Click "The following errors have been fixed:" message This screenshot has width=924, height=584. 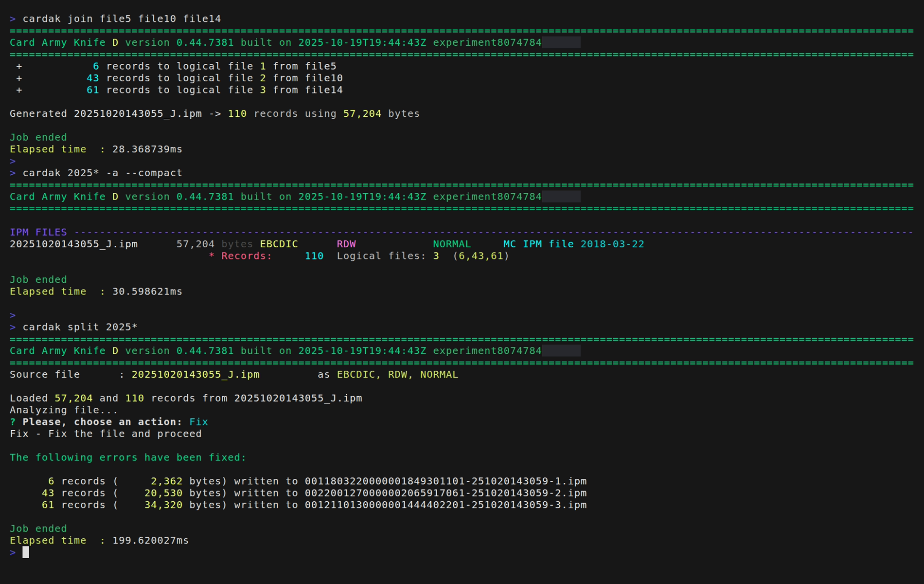tap(128, 457)
